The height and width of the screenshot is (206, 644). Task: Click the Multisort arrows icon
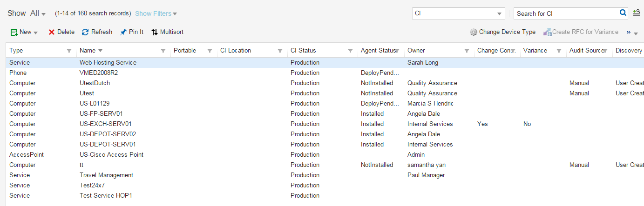155,32
